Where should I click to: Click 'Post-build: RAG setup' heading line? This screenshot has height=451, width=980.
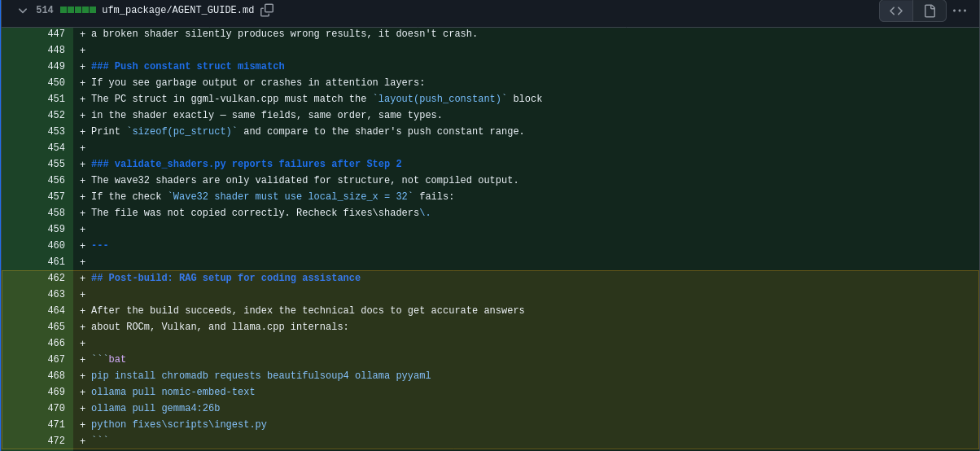coord(225,278)
